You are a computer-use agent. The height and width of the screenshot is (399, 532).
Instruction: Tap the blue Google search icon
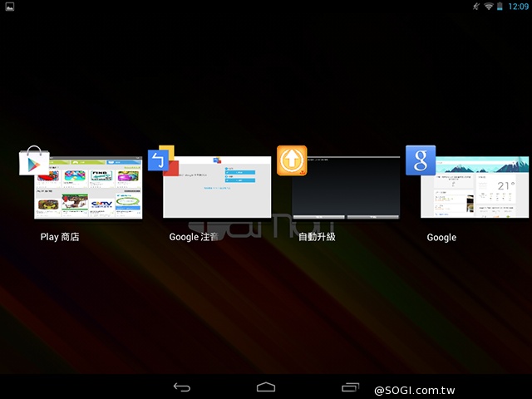(x=421, y=160)
